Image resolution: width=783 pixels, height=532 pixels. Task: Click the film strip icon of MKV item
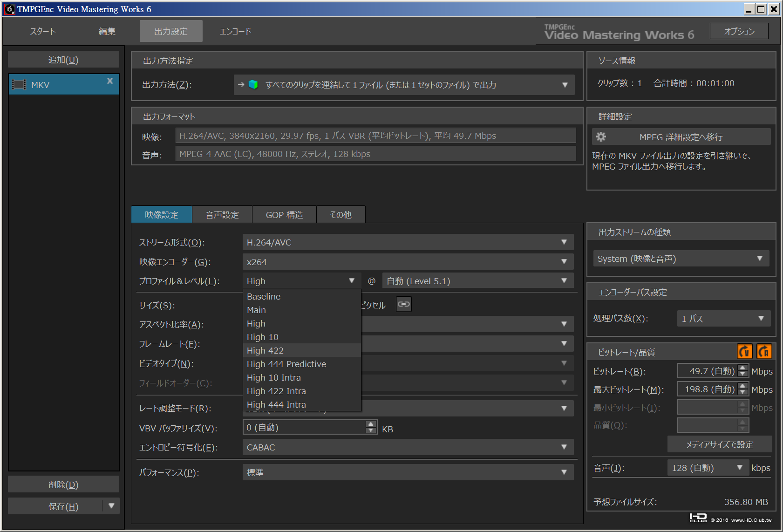(x=19, y=85)
